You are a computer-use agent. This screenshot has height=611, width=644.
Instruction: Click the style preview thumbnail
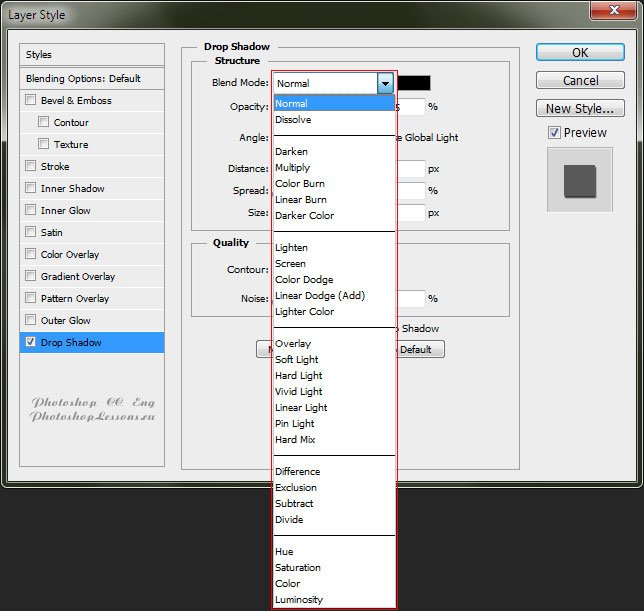click(579, 181)
